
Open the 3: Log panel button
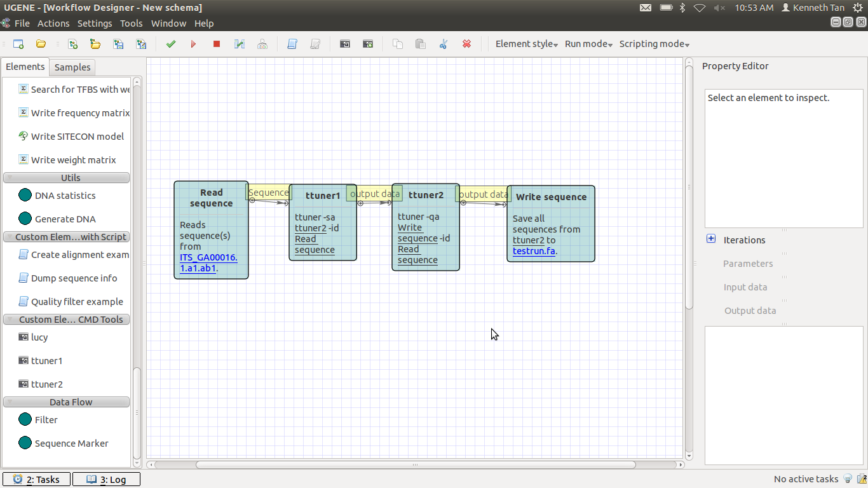pos(106,480)
